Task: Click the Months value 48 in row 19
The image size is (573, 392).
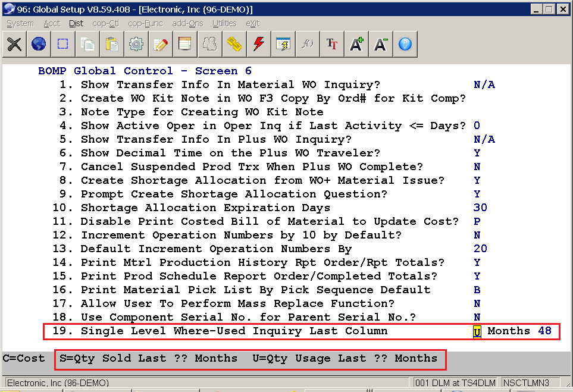Action: point(544,331)
